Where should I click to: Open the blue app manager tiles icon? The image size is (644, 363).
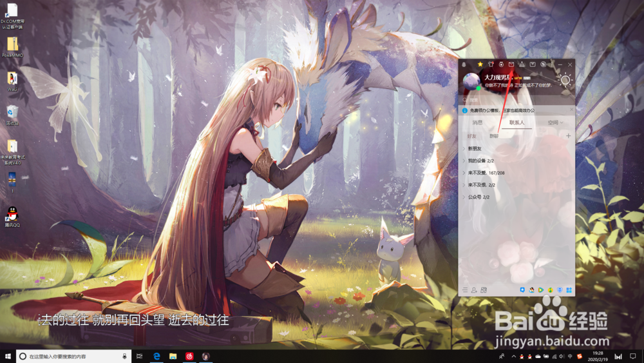pyautogui.click(x=569, y=290)
